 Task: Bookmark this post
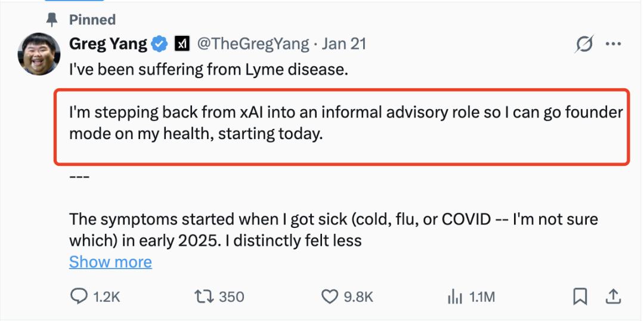point(580,297)
